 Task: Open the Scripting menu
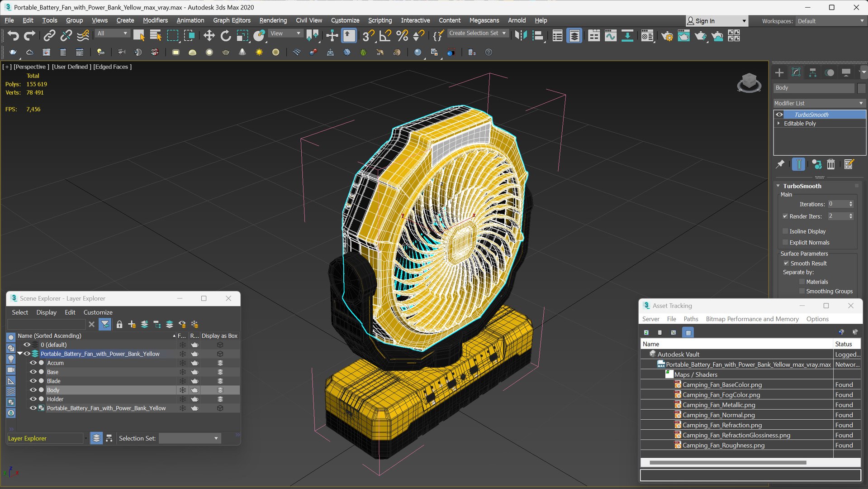379,20
